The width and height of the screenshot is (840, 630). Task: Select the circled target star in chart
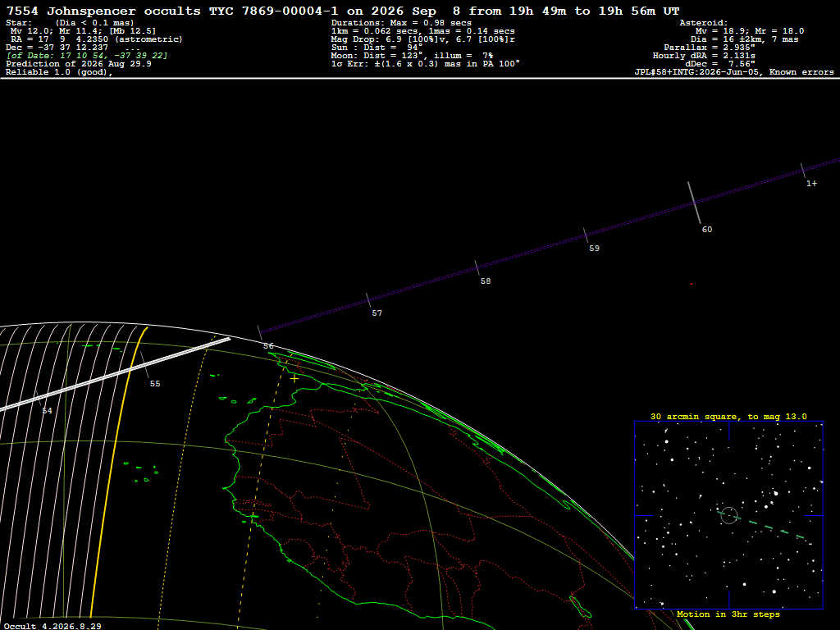click(729, 515)
